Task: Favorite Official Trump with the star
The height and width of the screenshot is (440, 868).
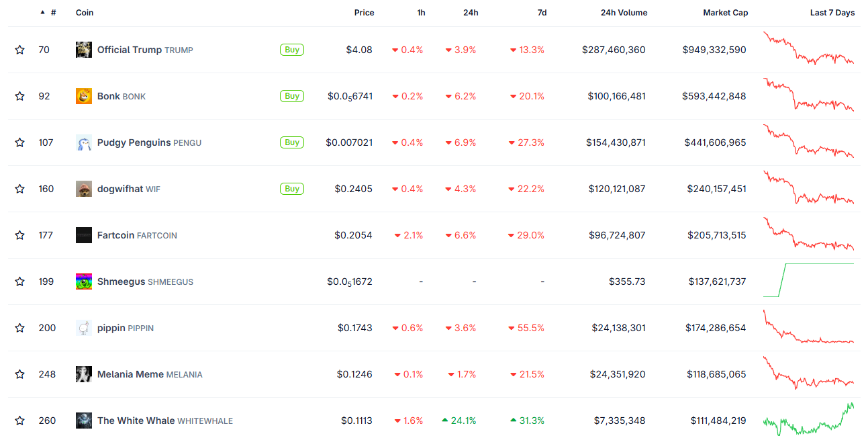Action: 20,50
